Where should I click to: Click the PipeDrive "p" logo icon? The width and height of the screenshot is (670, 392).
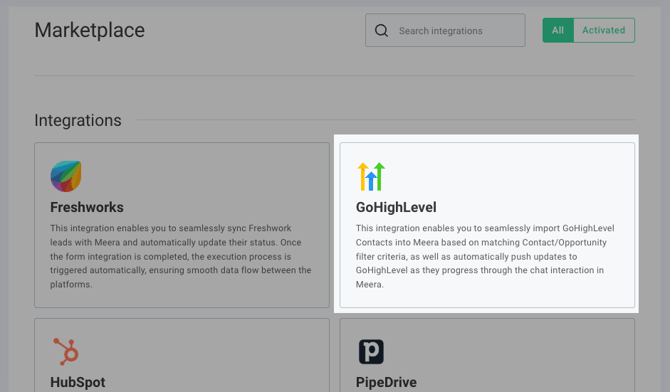(x=371, y=351)
